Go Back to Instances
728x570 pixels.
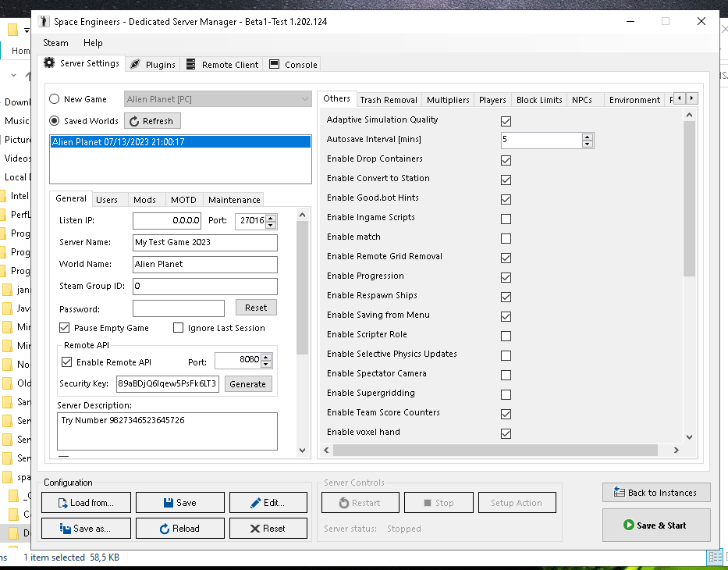click(655, 493)
